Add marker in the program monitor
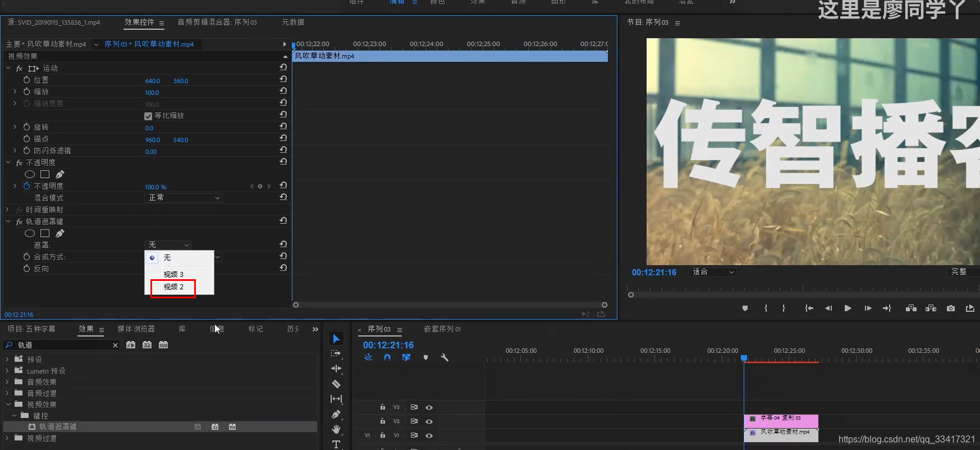The width and height of the screenshot is (980, 450). click(x=745, y=308)
